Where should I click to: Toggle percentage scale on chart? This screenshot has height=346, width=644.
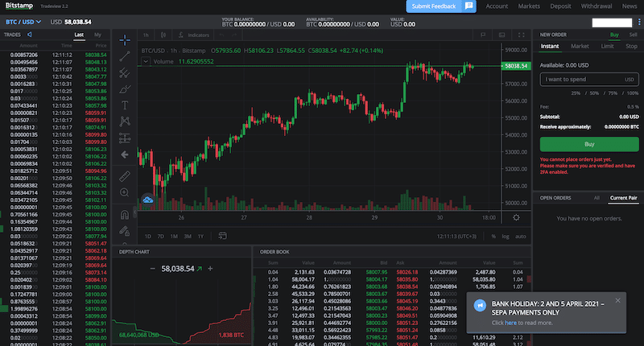pos(493,237)
